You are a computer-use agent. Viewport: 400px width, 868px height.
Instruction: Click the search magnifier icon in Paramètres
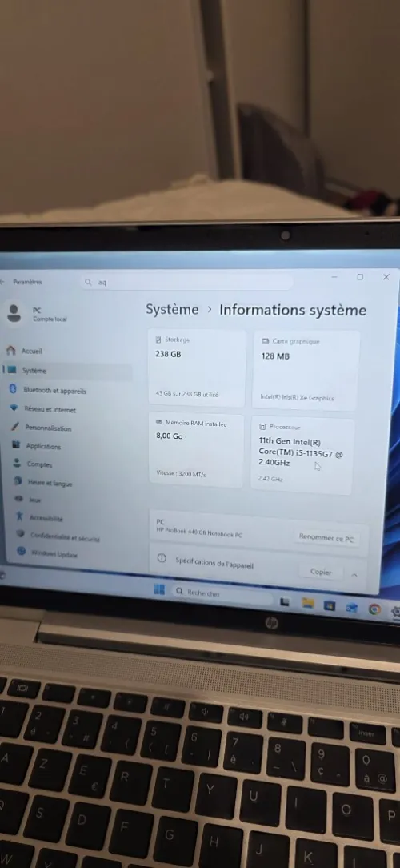(x=88, y=282)
